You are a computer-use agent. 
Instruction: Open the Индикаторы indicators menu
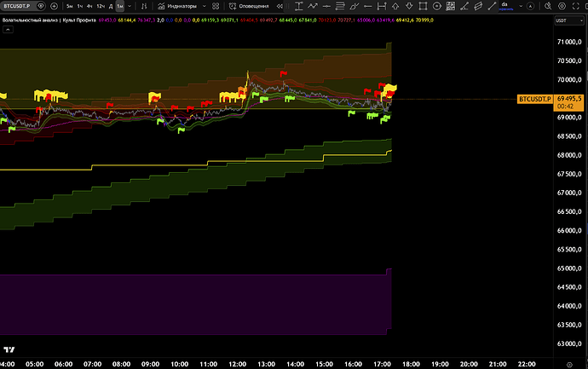coord(176,5)
